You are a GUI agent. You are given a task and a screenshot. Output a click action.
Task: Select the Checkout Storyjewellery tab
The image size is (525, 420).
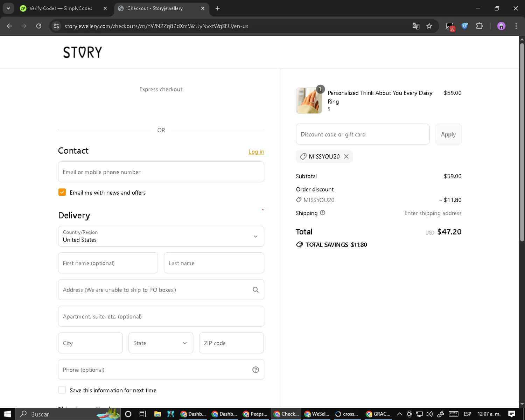point(155,8)
